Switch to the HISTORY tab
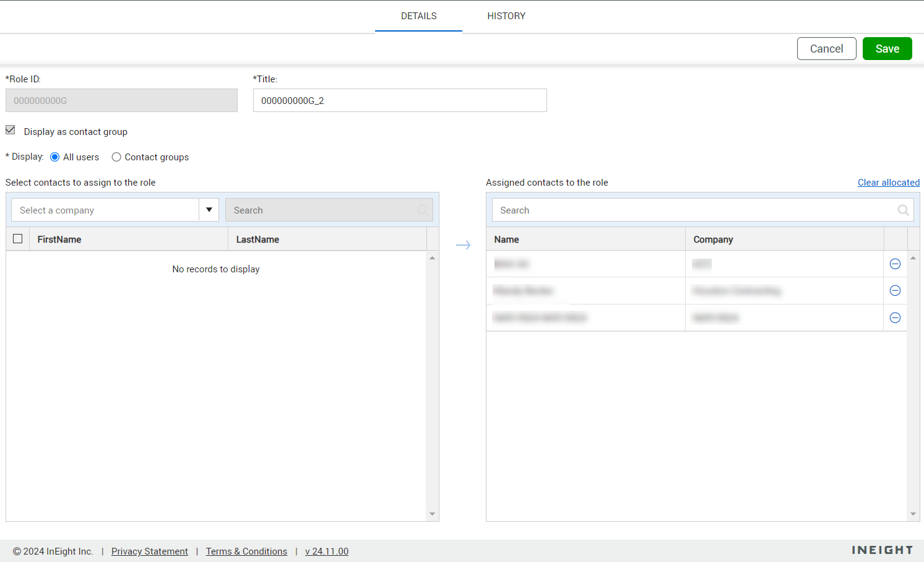The image size is (924, 562). tap(506, 16)
